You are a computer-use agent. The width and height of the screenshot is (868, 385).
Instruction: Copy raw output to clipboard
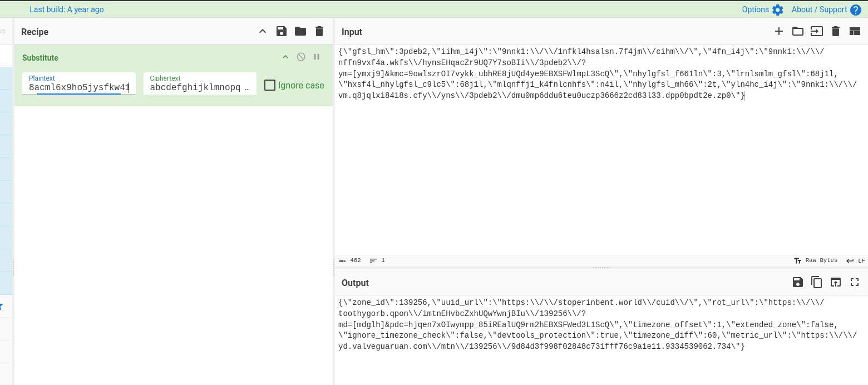[x=817, y=283]
